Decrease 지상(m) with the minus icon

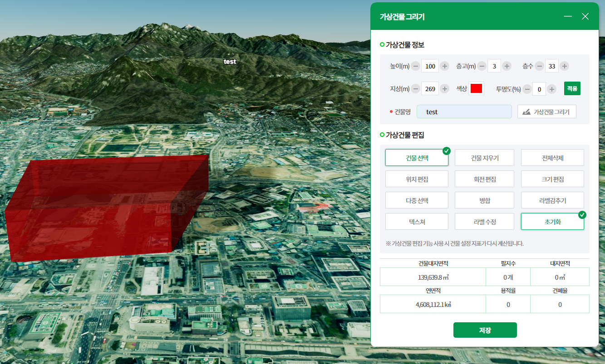tap(416, 89)
